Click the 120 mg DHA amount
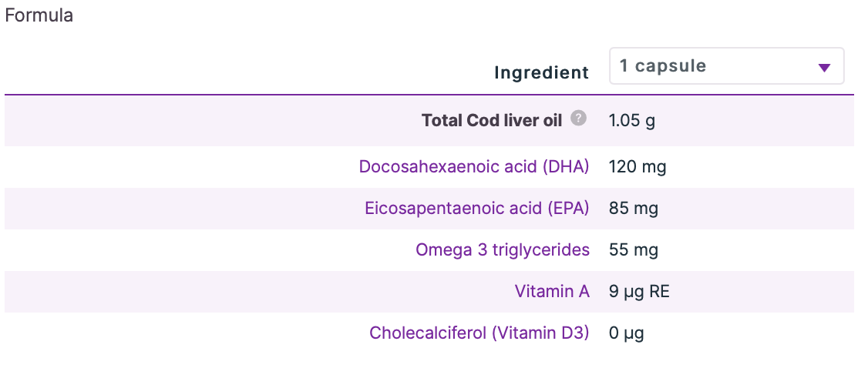 click(637, 166)
